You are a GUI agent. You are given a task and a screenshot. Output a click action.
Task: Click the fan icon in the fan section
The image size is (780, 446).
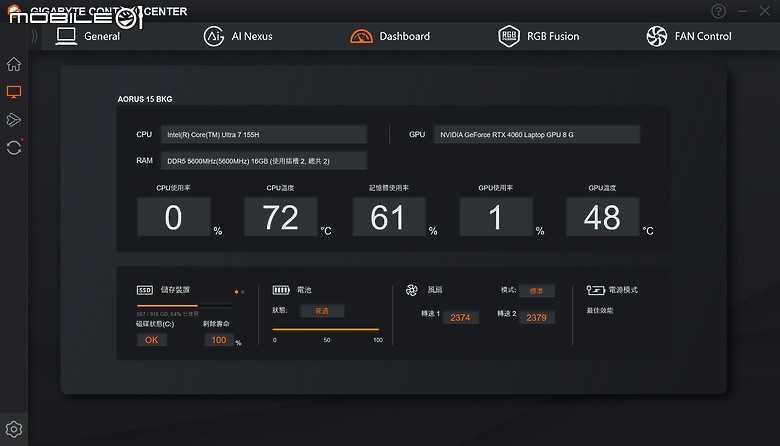click(412, 290)
